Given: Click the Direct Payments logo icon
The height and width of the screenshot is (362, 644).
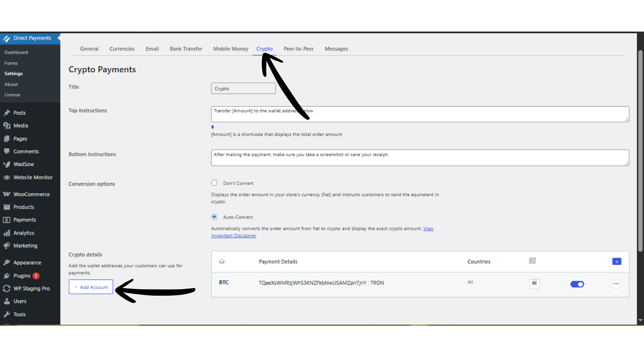Looking at the screenshot, I should (x=7, y=39).
